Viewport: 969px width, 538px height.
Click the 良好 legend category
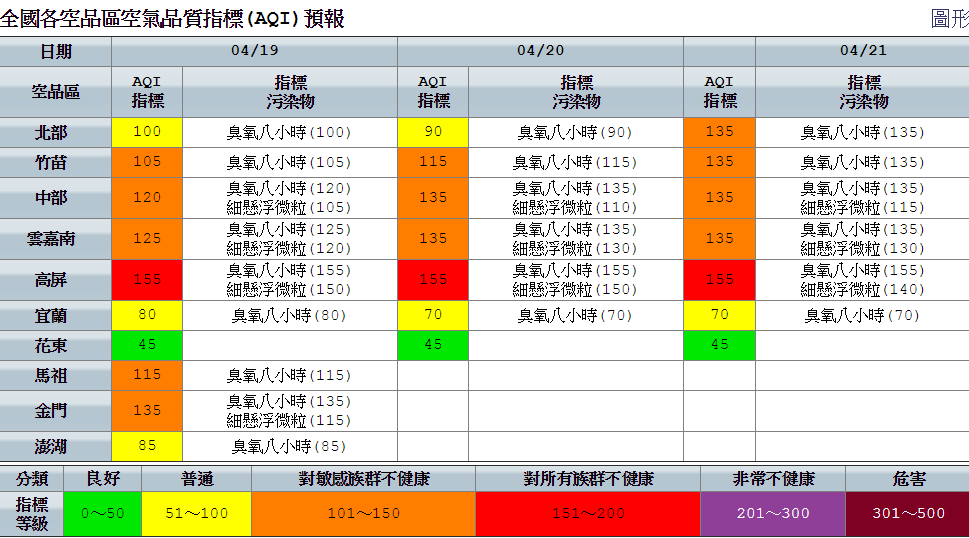click(x=103, y=479)
